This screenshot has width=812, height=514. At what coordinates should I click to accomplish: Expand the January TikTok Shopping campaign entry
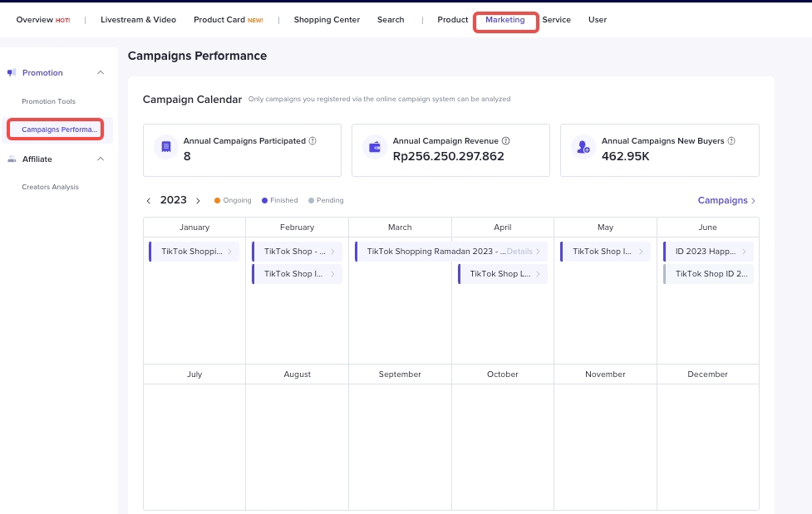point(230,252)
